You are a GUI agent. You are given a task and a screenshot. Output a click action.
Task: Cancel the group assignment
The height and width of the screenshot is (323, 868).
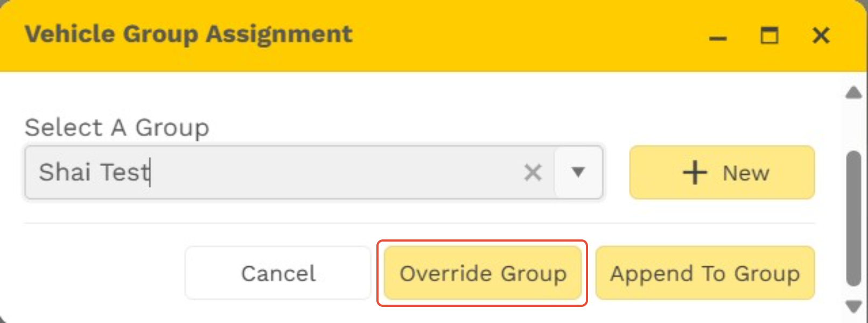[x=278, y=273]
